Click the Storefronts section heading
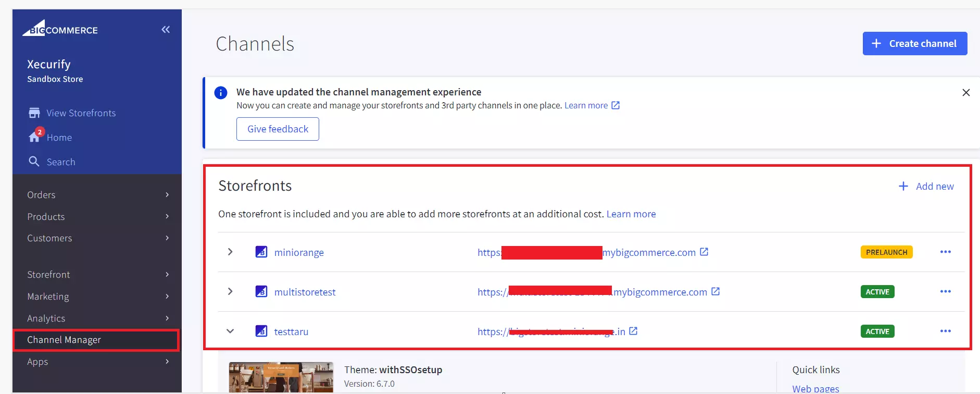The height and width of the screenshot is (394, 980). tap(255, 186)
